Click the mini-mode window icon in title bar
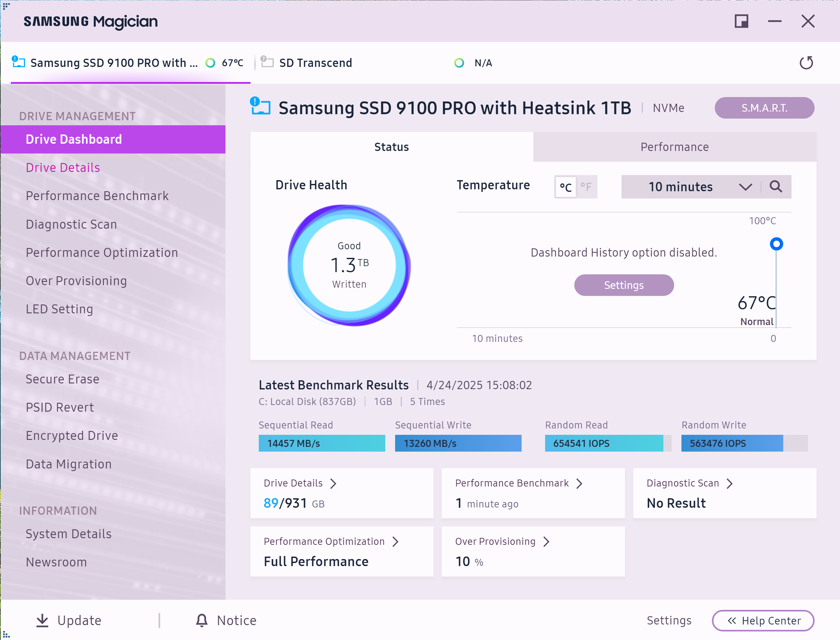The height and width of the screenshot is (640, 840). (741, 21)
